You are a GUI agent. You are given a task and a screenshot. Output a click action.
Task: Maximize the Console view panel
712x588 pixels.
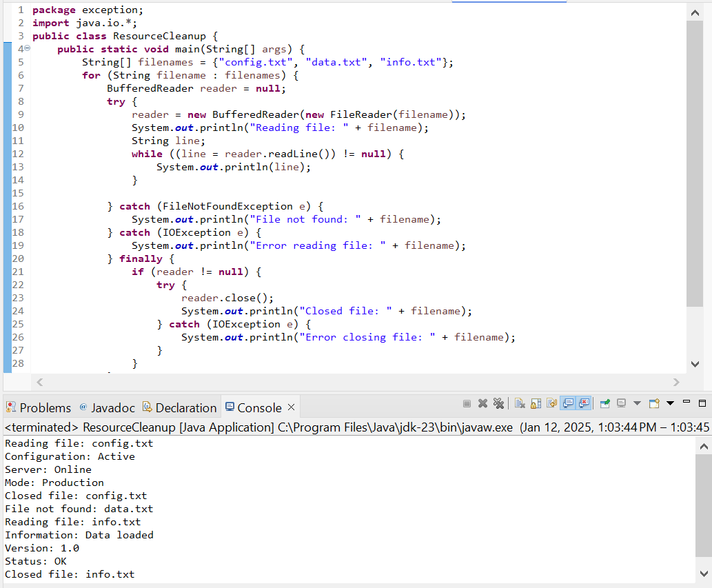point(702,403)
